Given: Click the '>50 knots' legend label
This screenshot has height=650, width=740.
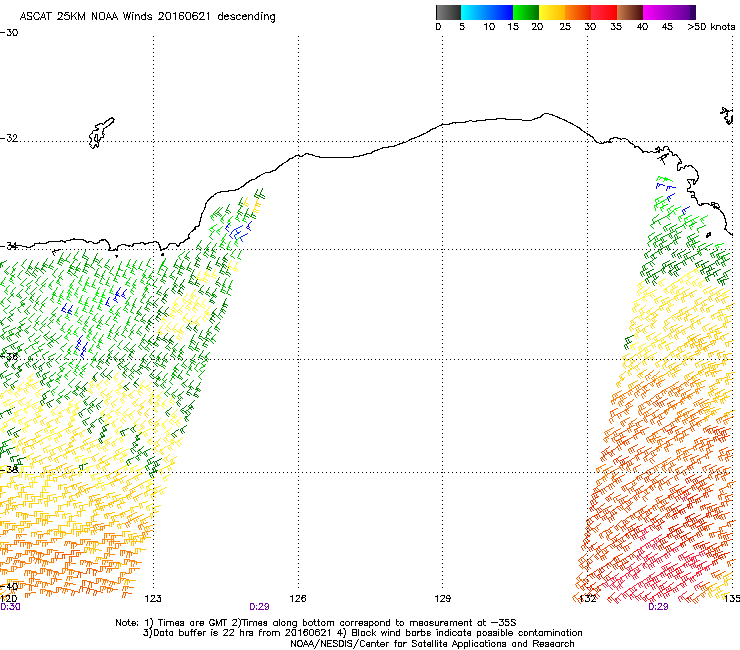Looking at the screenshot, I should (x=711, y=27).
